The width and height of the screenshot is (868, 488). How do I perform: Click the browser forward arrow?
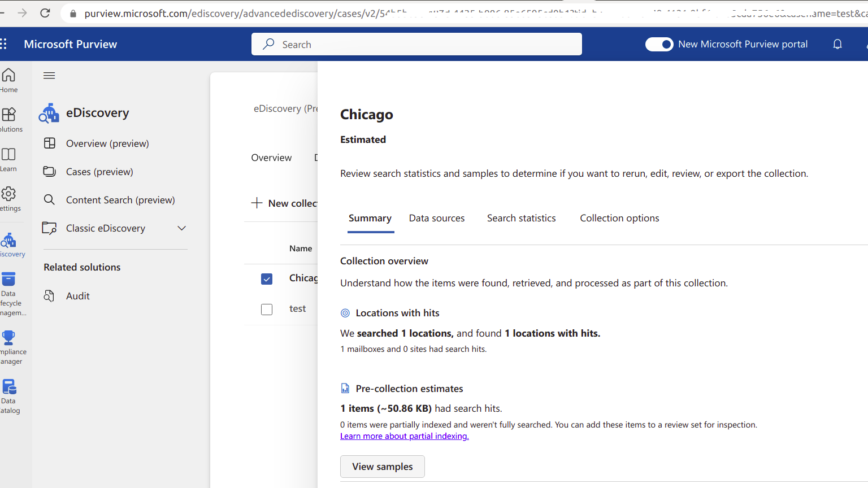pos(22,13)
